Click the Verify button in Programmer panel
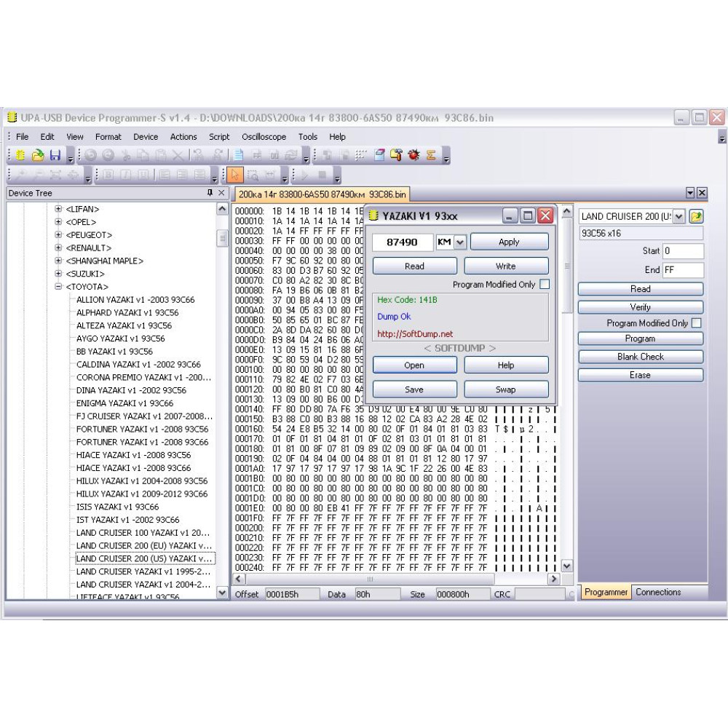 (x=640, y=307)
